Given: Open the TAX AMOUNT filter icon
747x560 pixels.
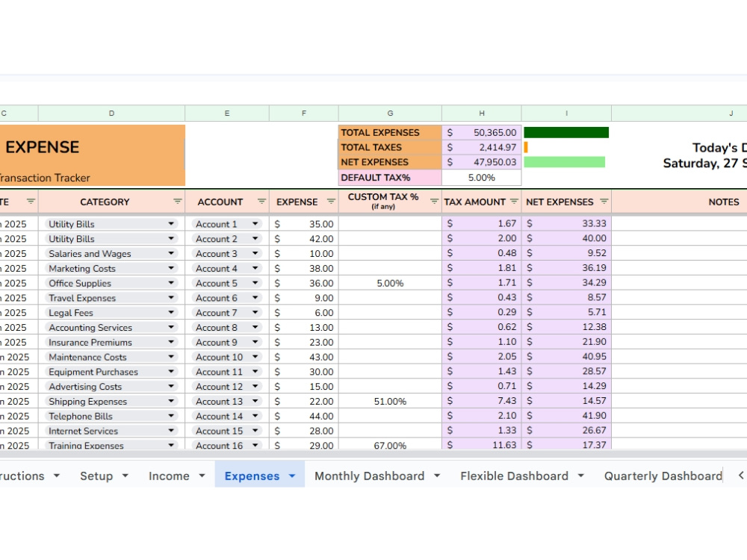Looking at the screenshot, I should [x=514, y=202].
